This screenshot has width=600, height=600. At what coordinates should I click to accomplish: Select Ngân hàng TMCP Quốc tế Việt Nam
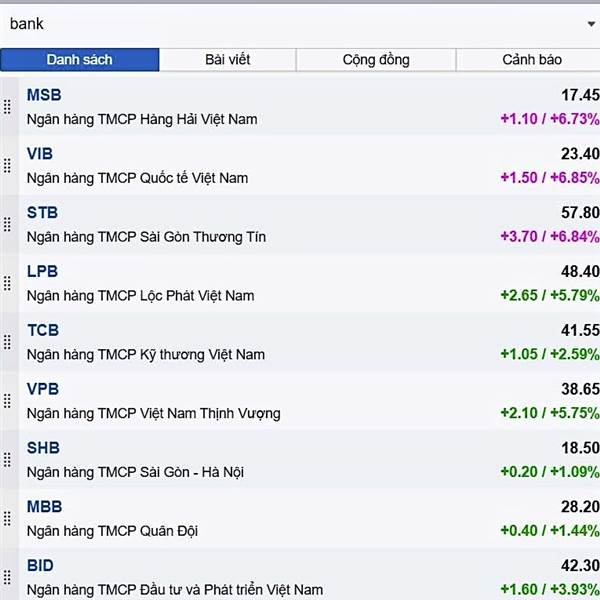[x=137, y=178]
